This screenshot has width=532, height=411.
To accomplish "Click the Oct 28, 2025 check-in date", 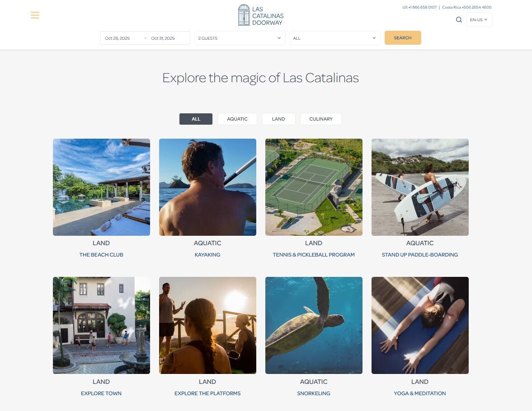I will [x=118, y=38].
